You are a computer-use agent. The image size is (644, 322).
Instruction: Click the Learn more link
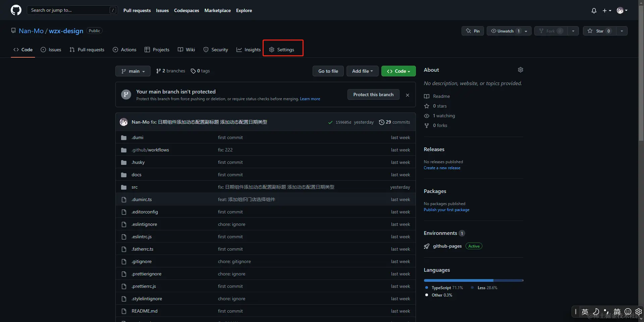click(310, 99)
